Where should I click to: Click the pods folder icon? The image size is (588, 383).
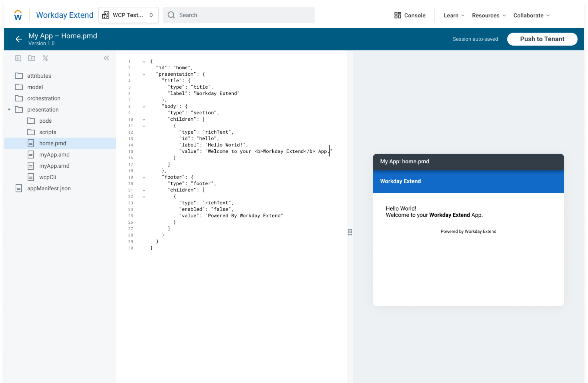[31, 121]
